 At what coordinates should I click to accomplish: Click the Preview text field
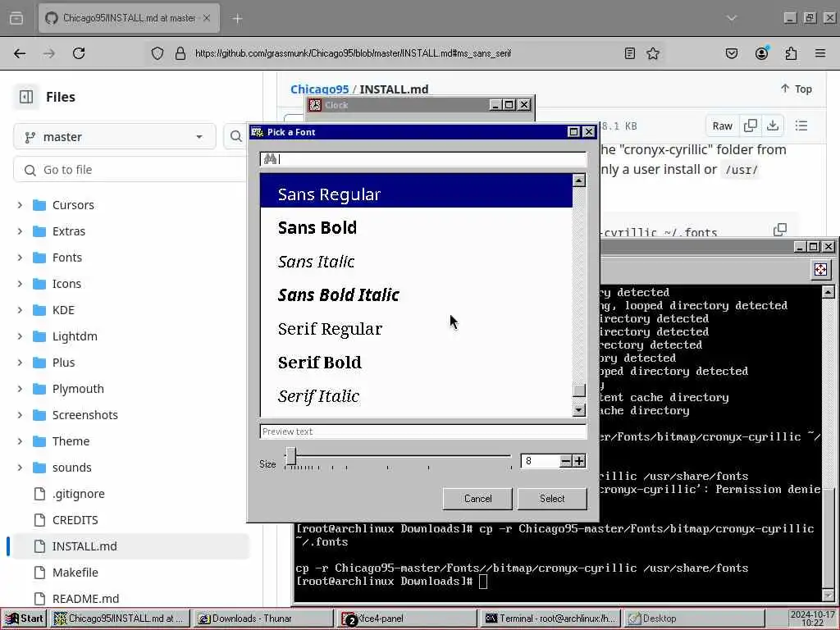click(x=423, y=431)
